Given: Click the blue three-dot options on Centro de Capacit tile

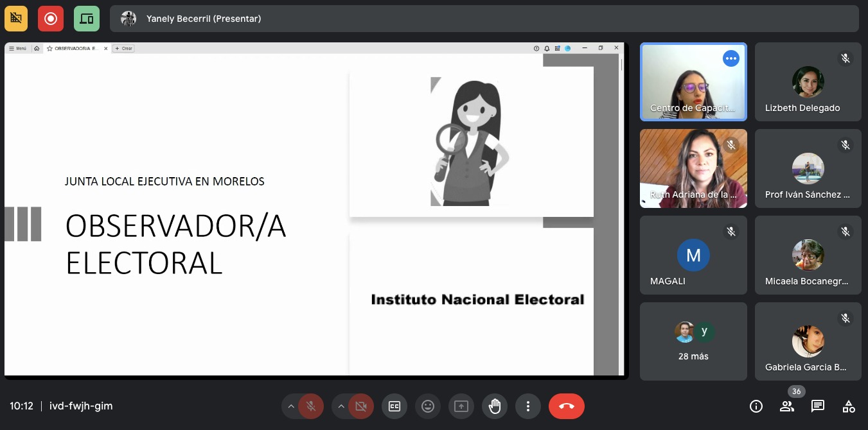Looking at the screenshot, I should click(731, 58).
